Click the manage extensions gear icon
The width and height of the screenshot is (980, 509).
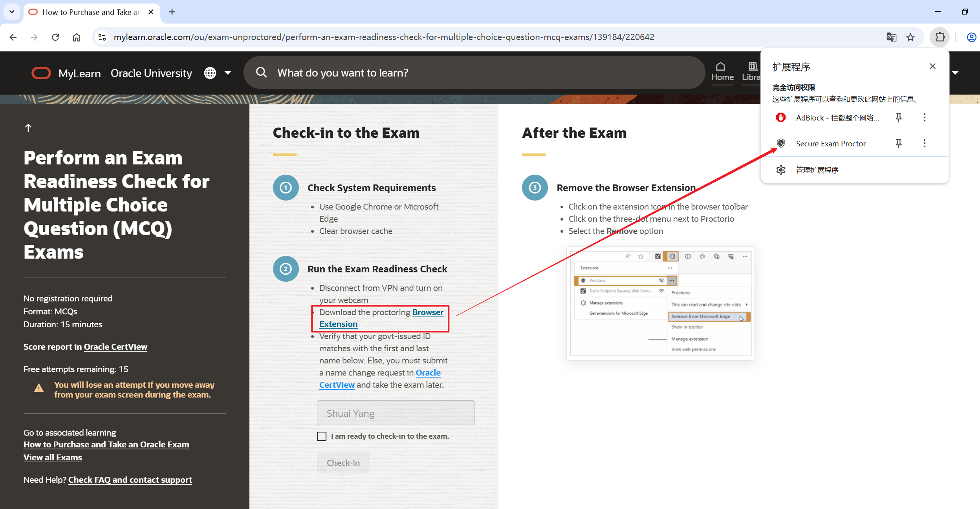pos(780,170)
